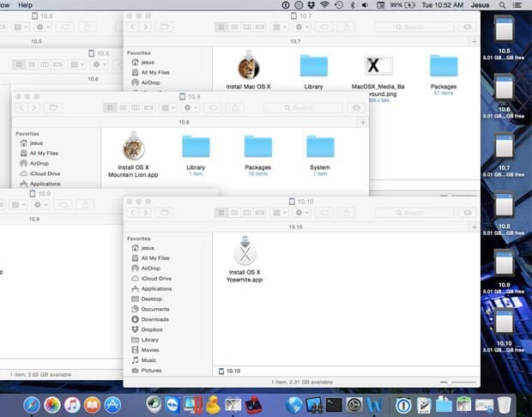Click Share button in the 10.10 window toolbar

coord(347,213)
